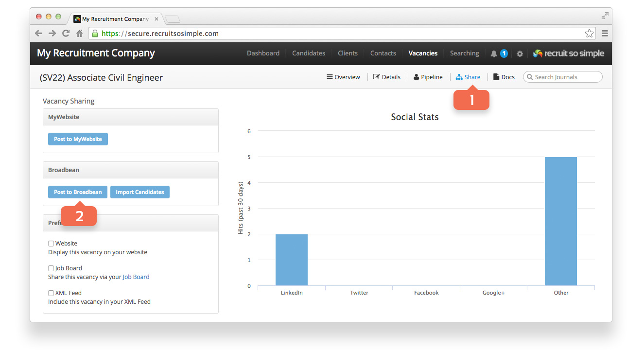Check the XML Feed option

pos(51,293)
